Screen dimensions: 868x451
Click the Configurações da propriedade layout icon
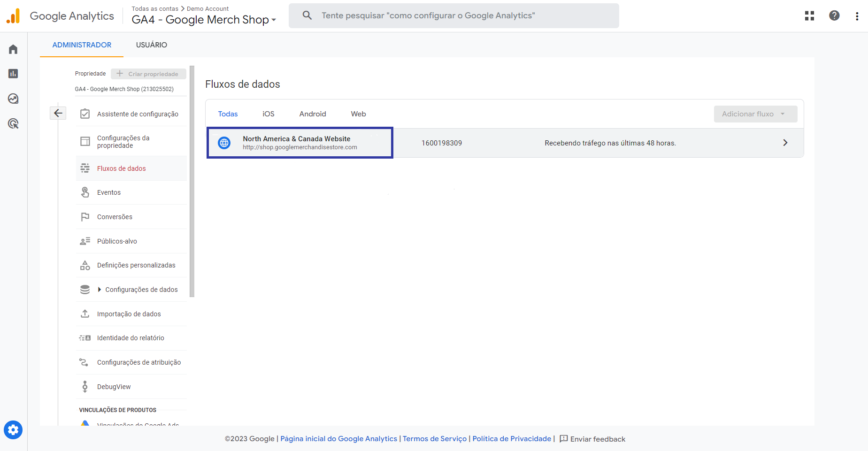tap(85, 141)
